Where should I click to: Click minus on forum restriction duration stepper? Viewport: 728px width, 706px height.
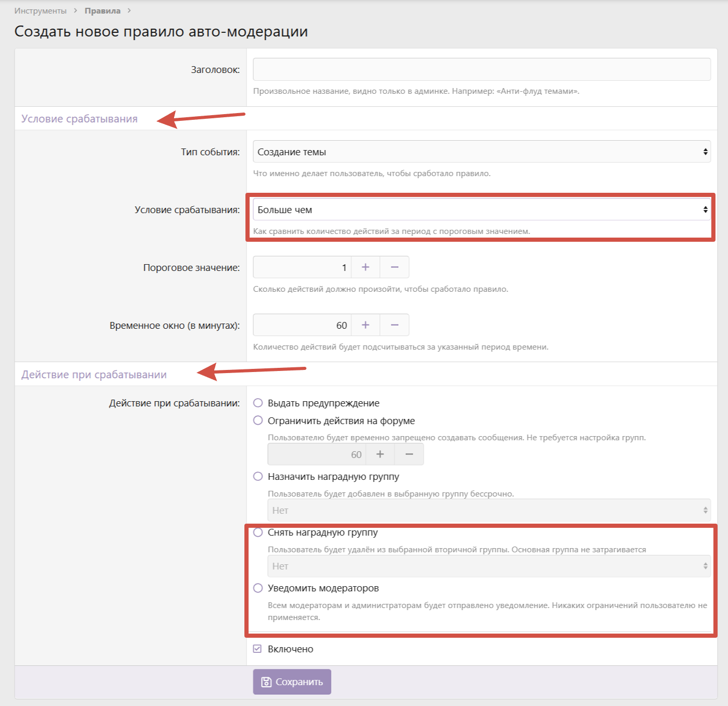409,454
